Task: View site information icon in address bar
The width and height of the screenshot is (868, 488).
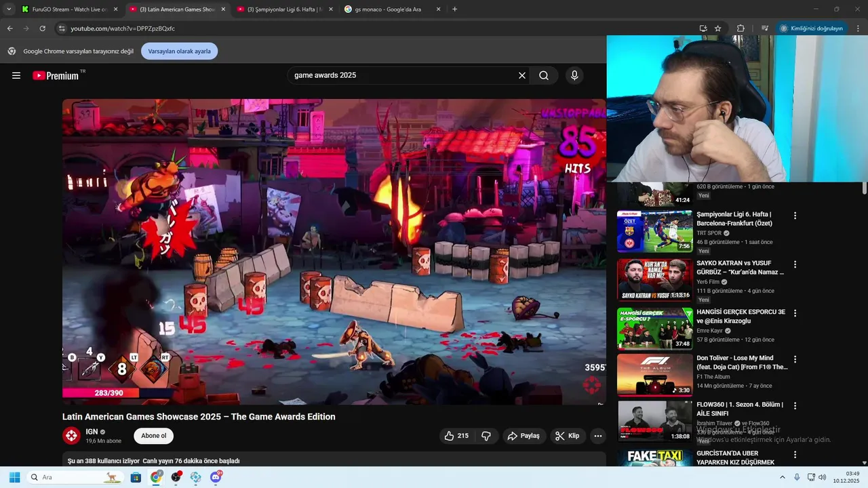Action: [62, 28]
